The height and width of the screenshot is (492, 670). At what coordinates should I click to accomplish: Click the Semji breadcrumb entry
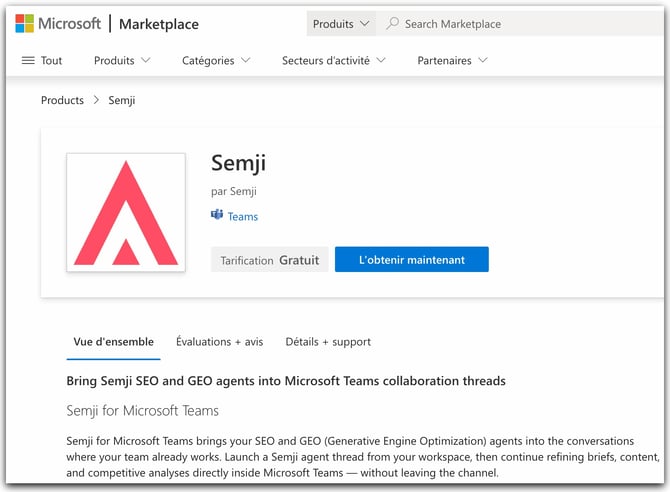122,100
